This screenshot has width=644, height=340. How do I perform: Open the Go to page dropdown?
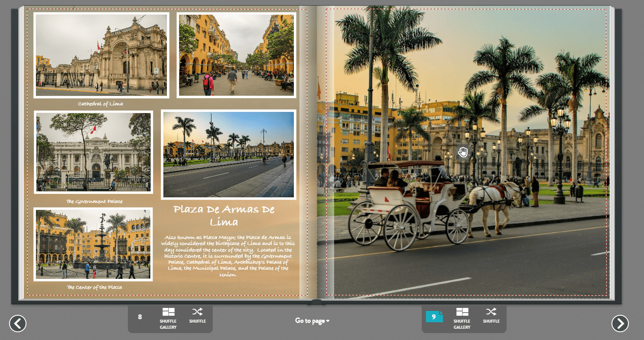312,321
